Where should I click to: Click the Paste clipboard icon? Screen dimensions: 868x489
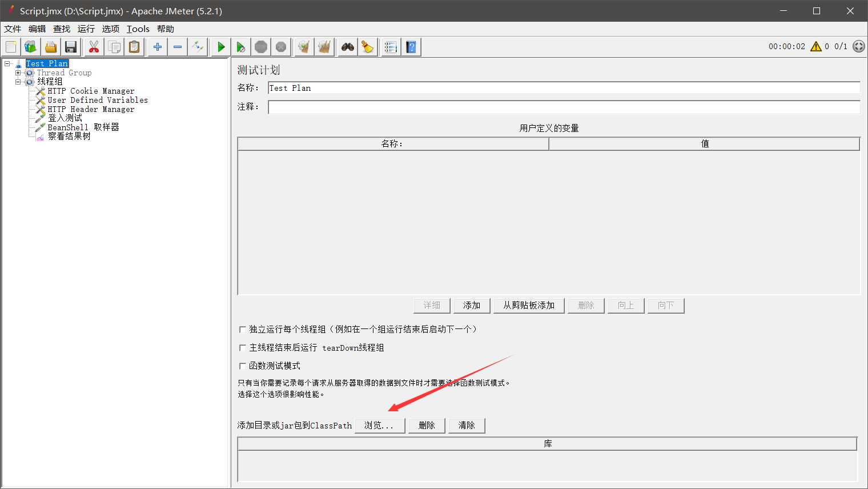pos(134,47)
